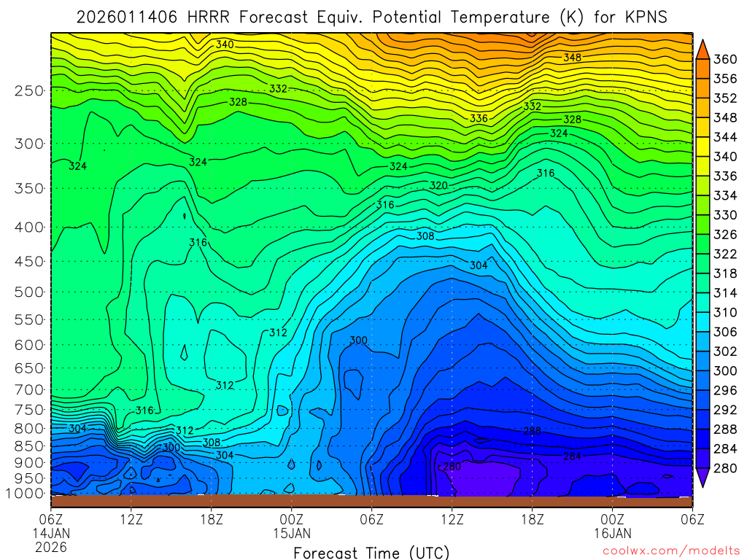Click the 400 pressure-axis label
This screenshot has width=747, height=560.
point(29,227)
